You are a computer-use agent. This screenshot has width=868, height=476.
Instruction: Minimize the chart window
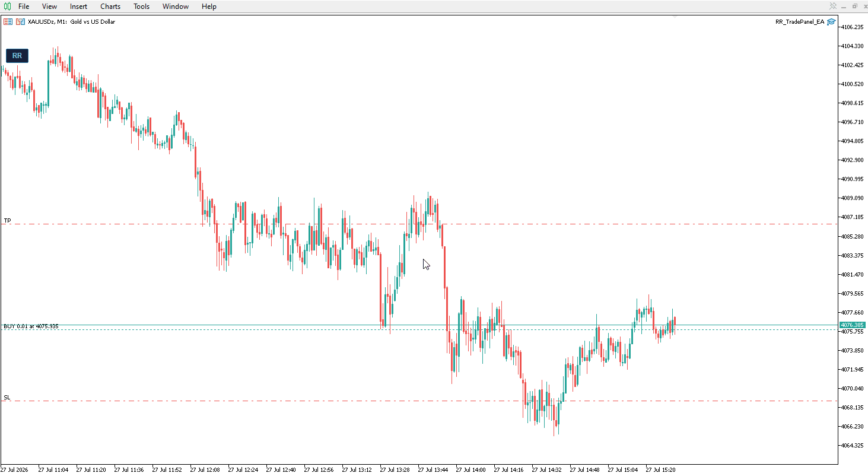844,7
